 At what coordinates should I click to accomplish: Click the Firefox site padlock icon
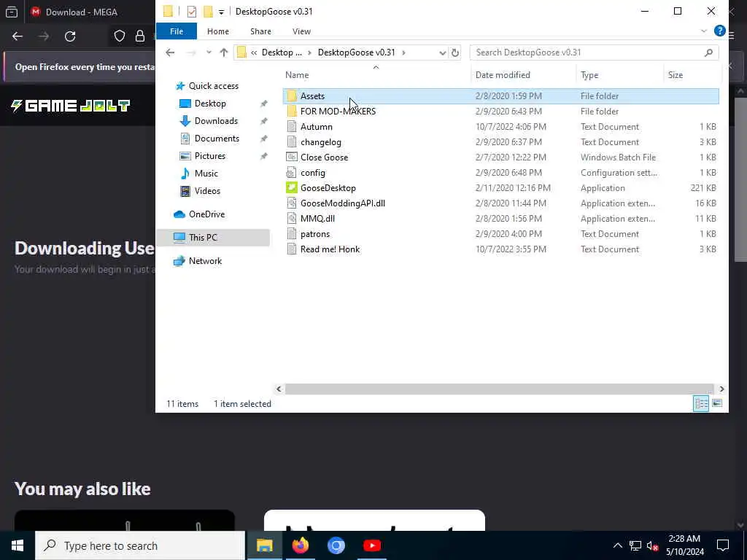pyautogui.click(x=140, y=36)
